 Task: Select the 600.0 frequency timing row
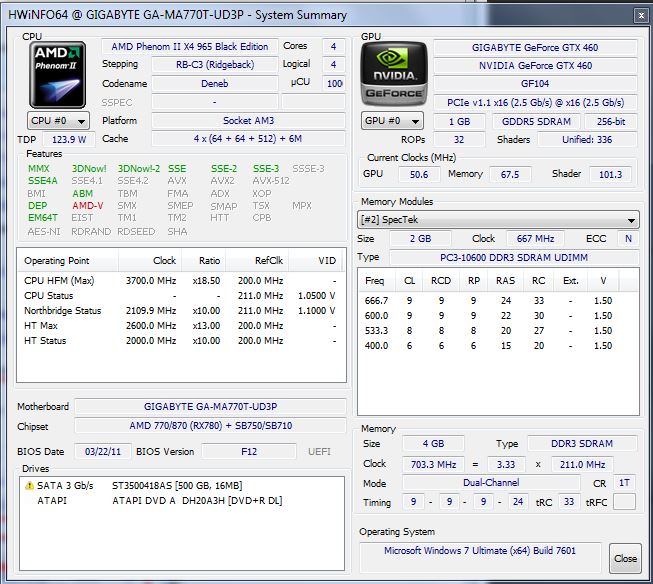click(x=498, y=316)
